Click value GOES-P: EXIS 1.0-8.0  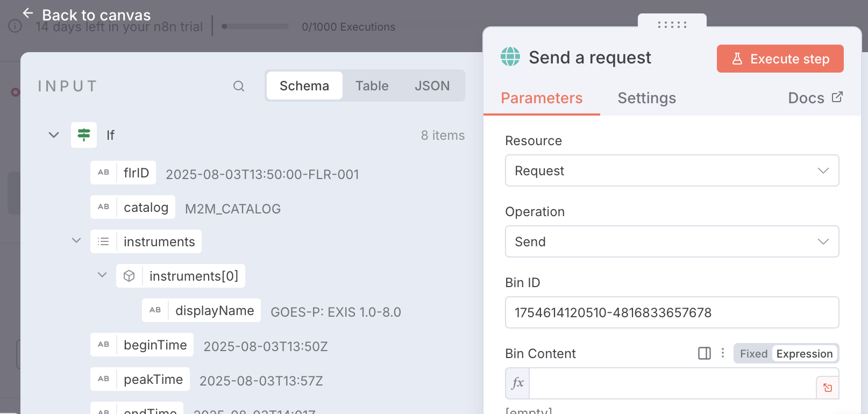click(336, 312)
